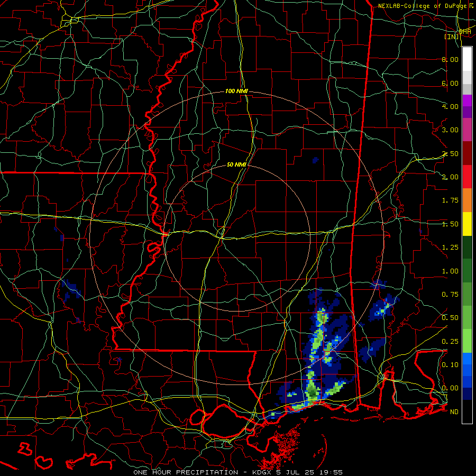The width and height of the screenshot is (476, 476).
Task: Pick the yellow swatch beside 1.50
Action: [x=467, y=224]
